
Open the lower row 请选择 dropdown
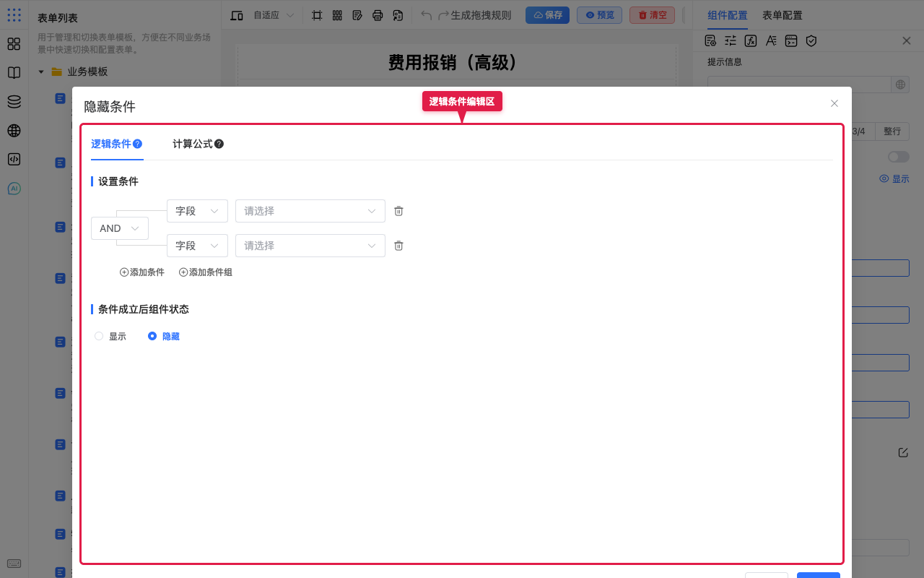pyautogui.click(x=310, y=246)
